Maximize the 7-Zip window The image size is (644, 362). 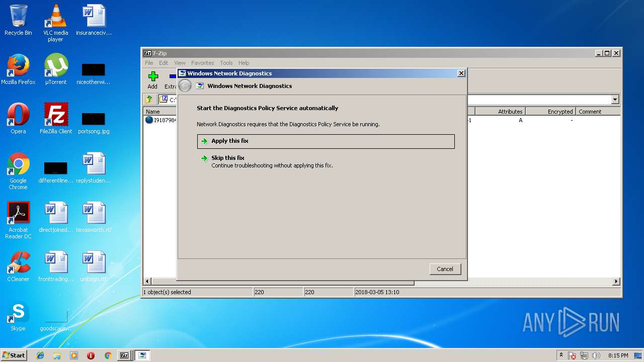coord(607,53)
